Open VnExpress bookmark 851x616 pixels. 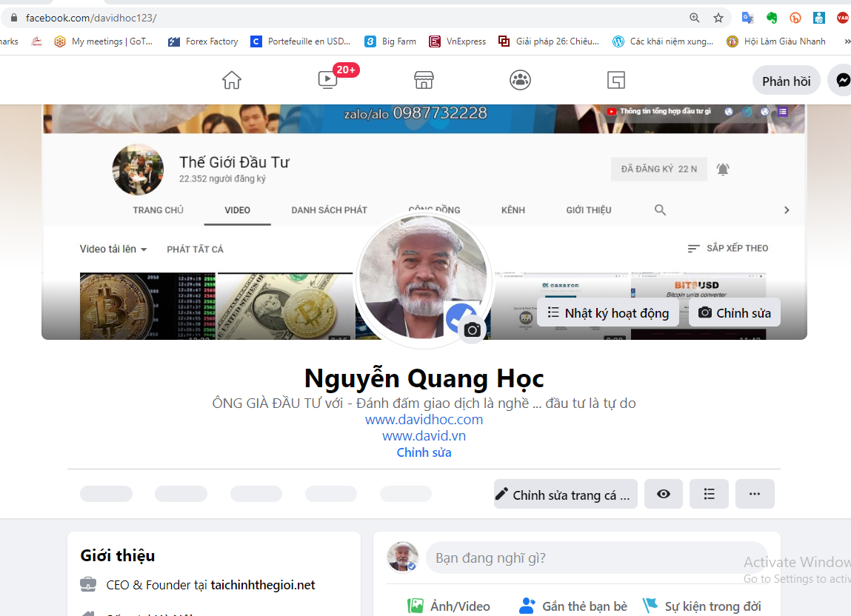coord(457,41)
